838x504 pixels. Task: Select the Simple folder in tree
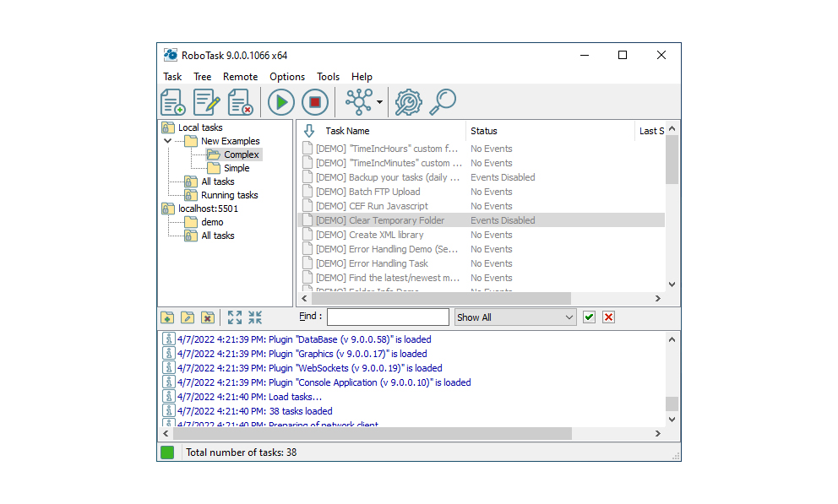click(237, 168)
